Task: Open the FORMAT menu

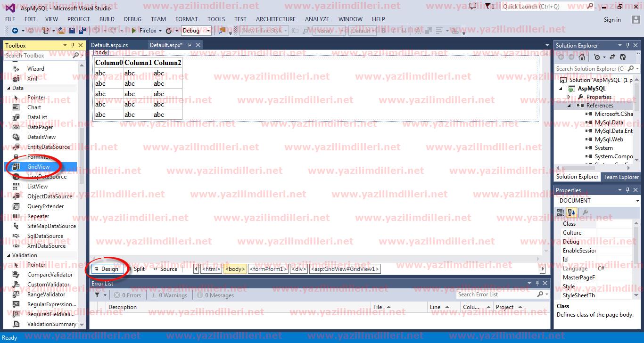Action: tap(187, 19)
